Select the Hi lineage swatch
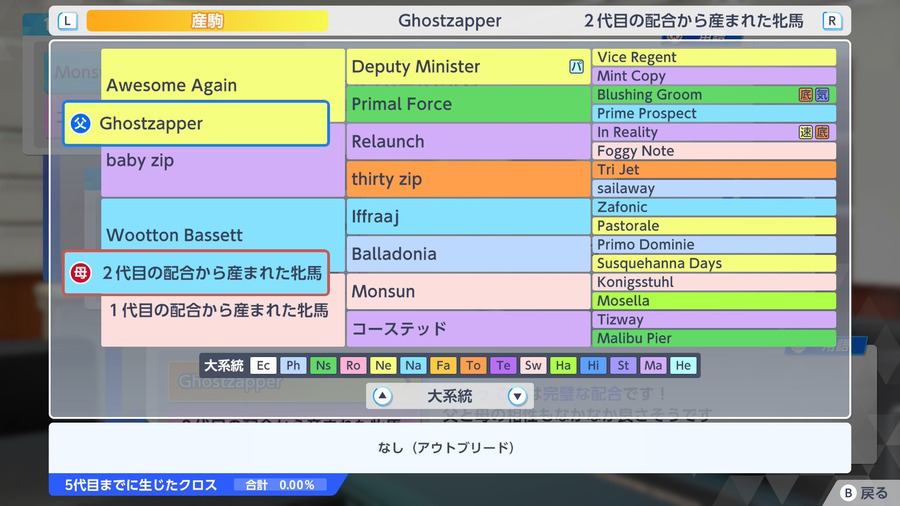Screen dimensions: 900x506 (593, 365)
